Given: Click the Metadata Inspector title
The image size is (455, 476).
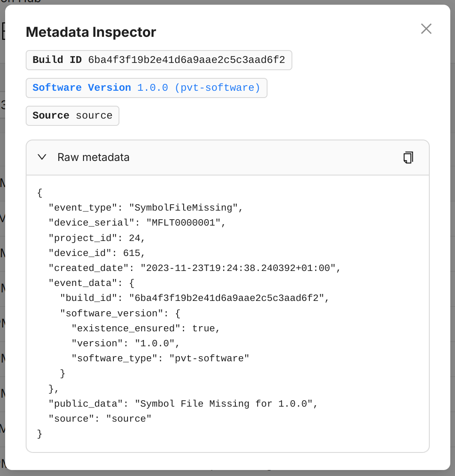Looking at the screenshot, I should [91, 32].
